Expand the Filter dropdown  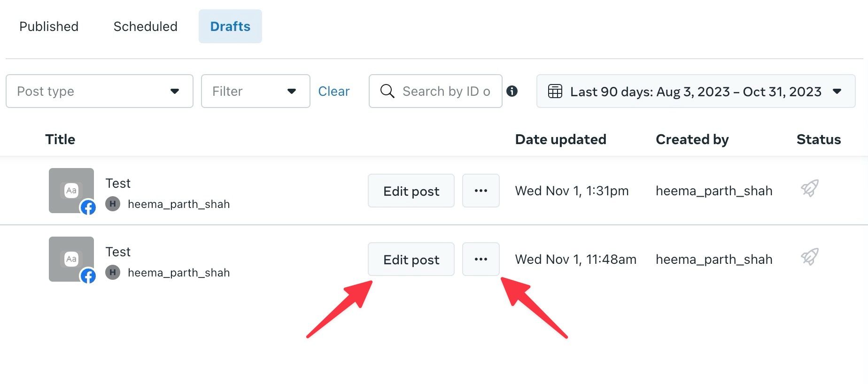point(255,91)
